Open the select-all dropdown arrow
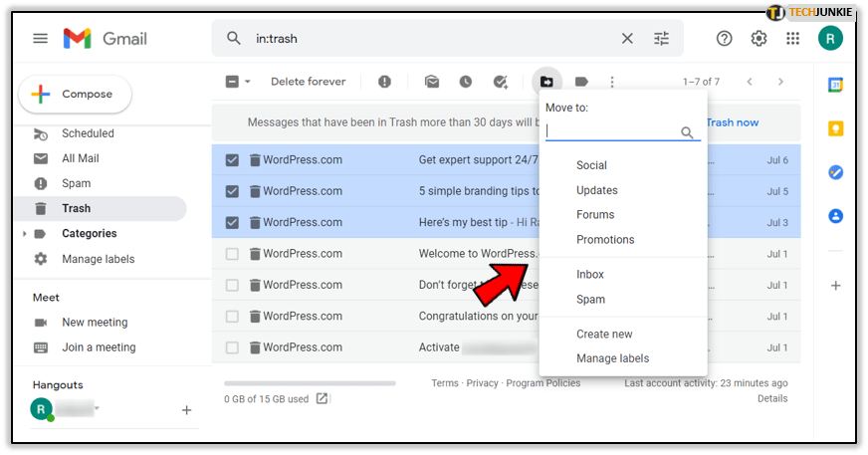This screenshot has height=455, width=868. [248, 82]
